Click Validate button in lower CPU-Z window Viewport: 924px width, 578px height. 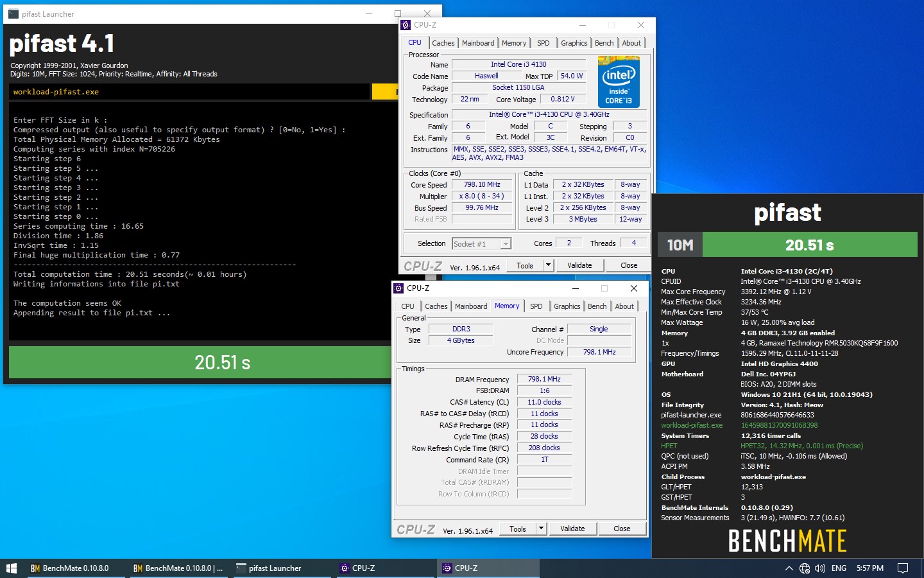click(573, 529)
